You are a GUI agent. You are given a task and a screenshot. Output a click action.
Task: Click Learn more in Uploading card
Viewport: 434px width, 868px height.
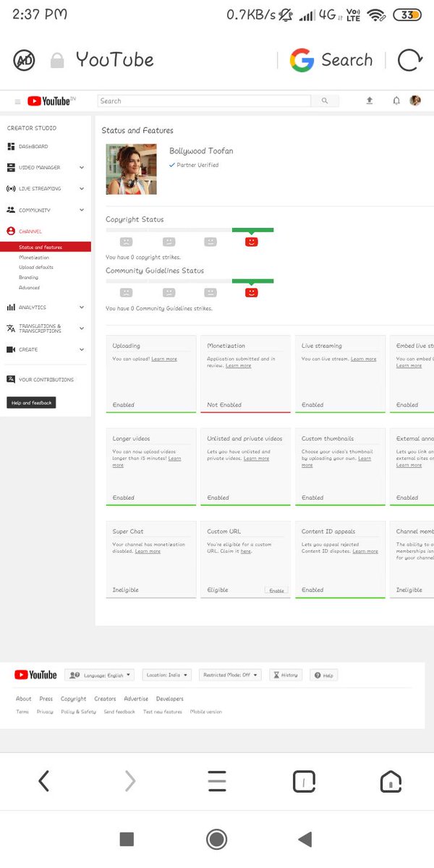click(164, 359)
